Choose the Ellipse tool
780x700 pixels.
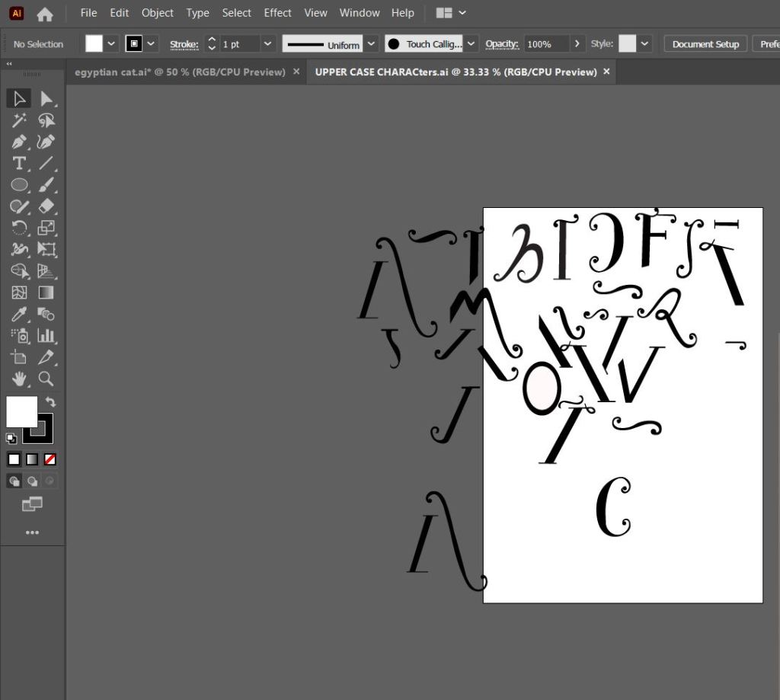click(x=19, y=184)
